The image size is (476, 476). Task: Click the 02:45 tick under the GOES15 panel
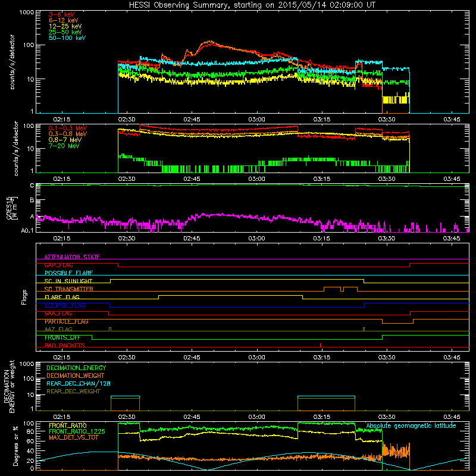coord(192,239)
